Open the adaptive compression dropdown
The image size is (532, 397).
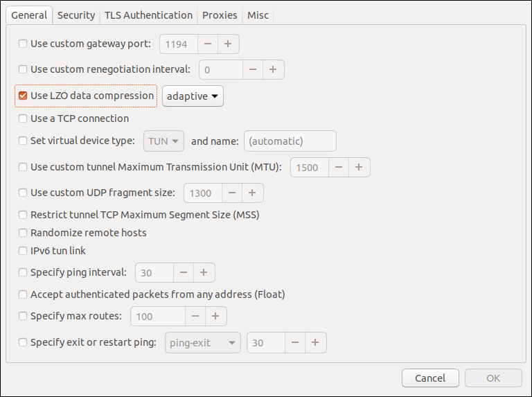click(193, 96)
